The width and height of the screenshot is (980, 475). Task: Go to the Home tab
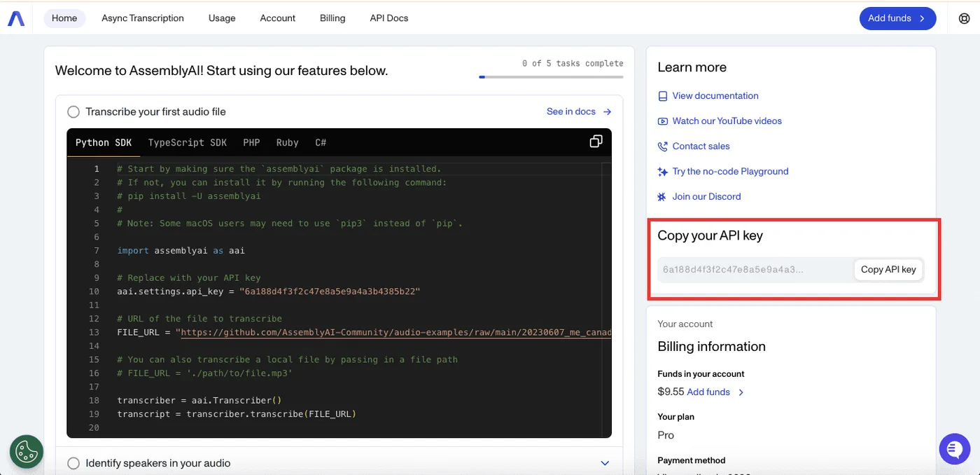click(x=64, y=18)
